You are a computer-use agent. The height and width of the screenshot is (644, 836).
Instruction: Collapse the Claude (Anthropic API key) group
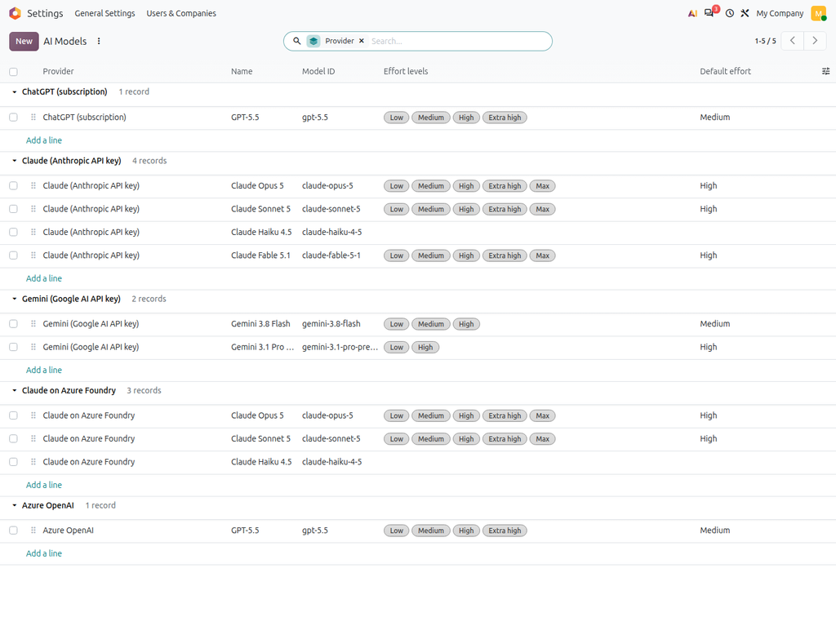point(15,161)
